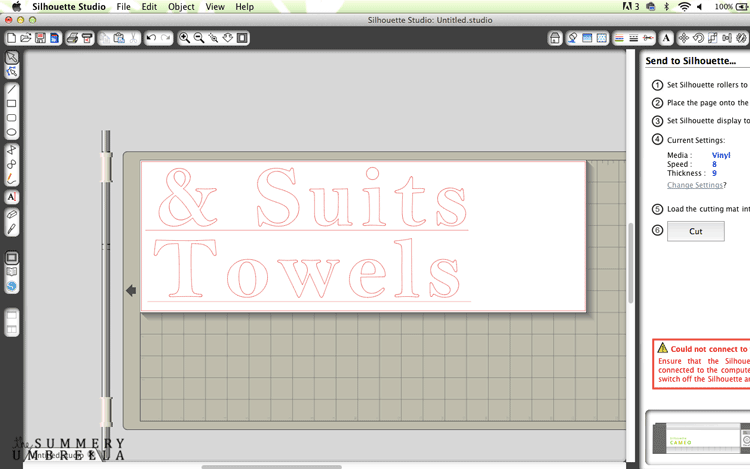Click the Thickness value 9
The height and width of the screenshot is (469, 750).
(714, 174)
